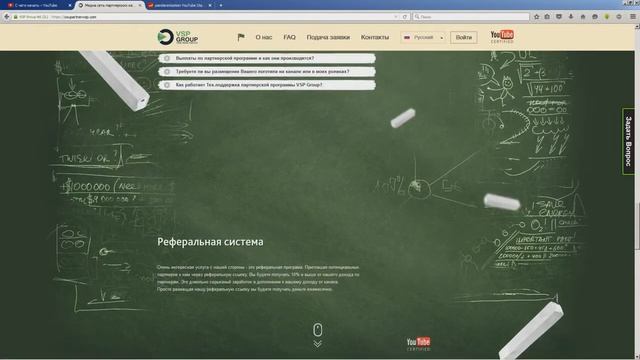The height and width of the screenshot is (360, 640).
Task: Click the flag icon in the site navigation
Action: [x=241, y=37]
